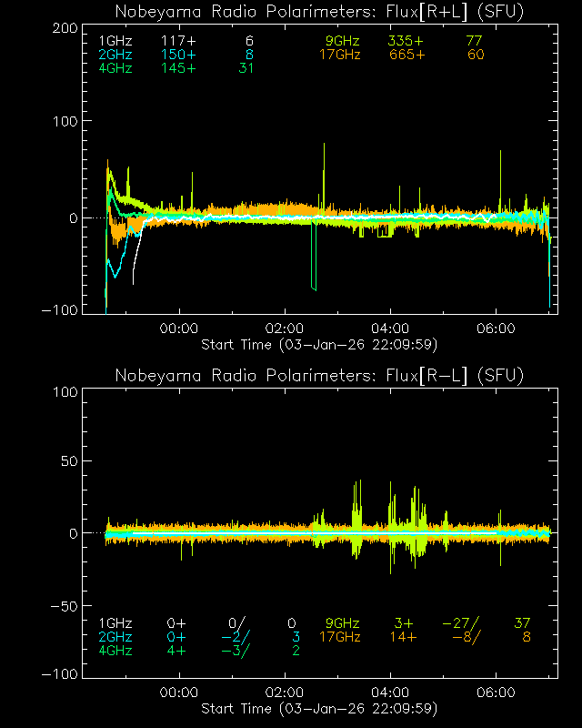Image resolution: width=582 pixels, height=728 pixels.
Task: Click the Flux[R+L] plot title
Action: [318, 12]
